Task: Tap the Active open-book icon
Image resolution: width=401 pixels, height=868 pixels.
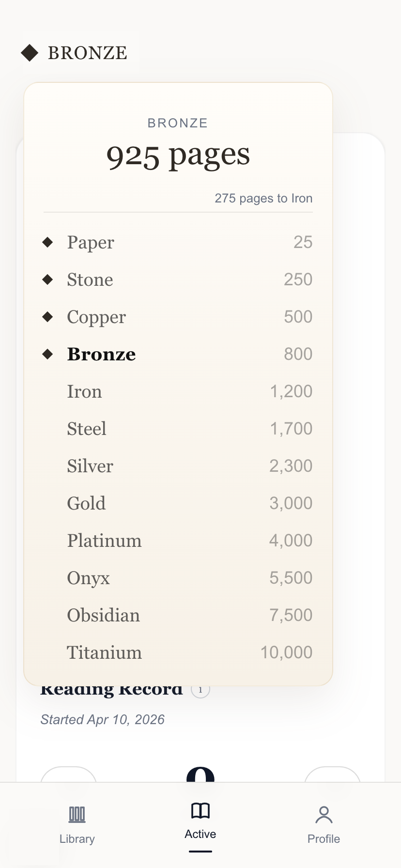Action: tap(200, 810)
